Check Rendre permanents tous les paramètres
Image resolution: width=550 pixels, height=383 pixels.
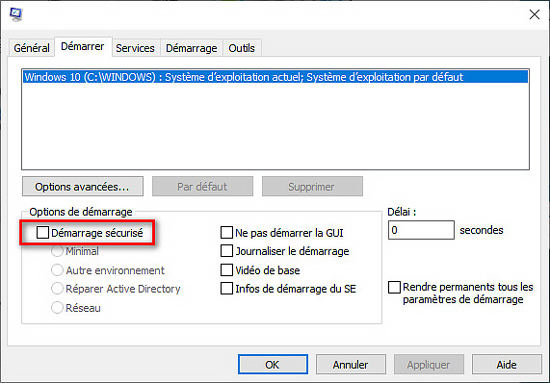[x=394, y=287]
